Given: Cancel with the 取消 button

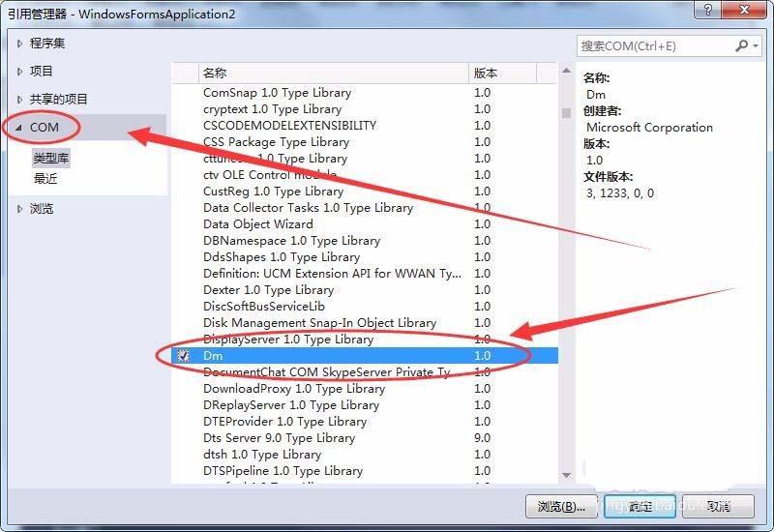Looking at the screenshot, I should click(718, 506).
